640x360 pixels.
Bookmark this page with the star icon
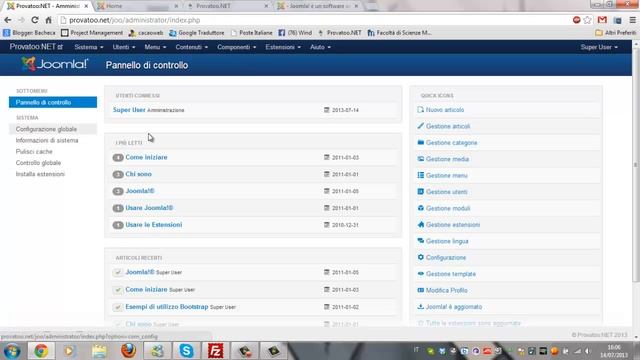point(587,20)
